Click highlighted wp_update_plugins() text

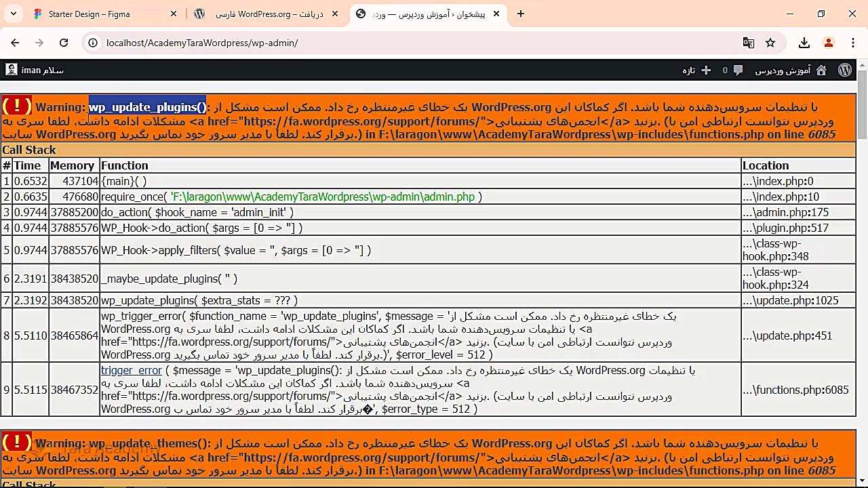(x=147, y=107)
